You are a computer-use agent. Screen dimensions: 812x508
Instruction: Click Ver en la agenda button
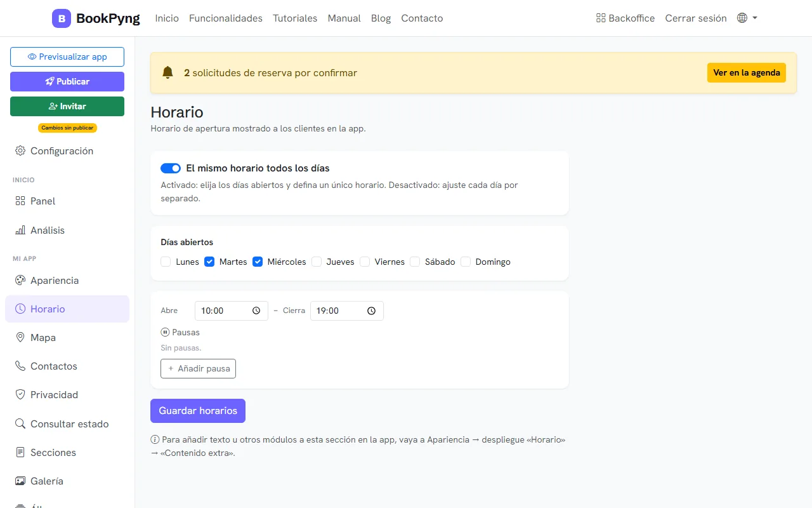[747, 72]
